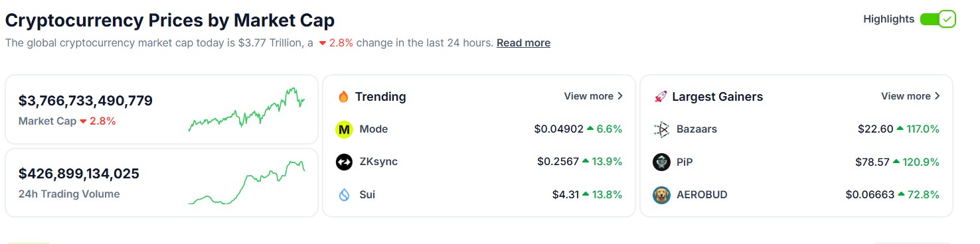980x244 pixels.
Task: Click the AEROBUD dog icon
Action: click(x=661, y=195)
